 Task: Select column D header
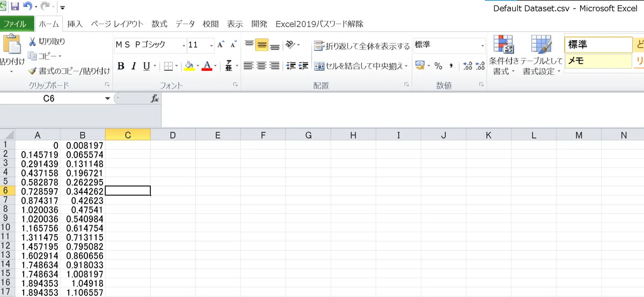tap(173, 135)
